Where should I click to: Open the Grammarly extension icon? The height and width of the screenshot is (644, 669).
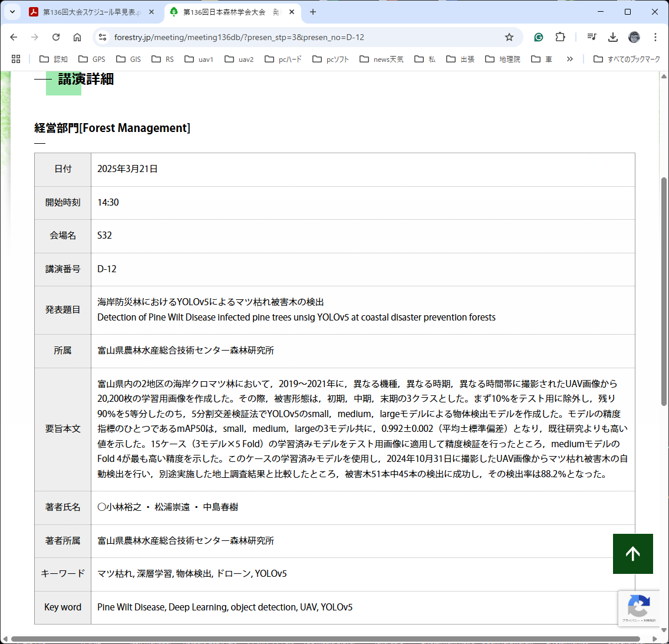pyautogui.click(x=539, y=37)
